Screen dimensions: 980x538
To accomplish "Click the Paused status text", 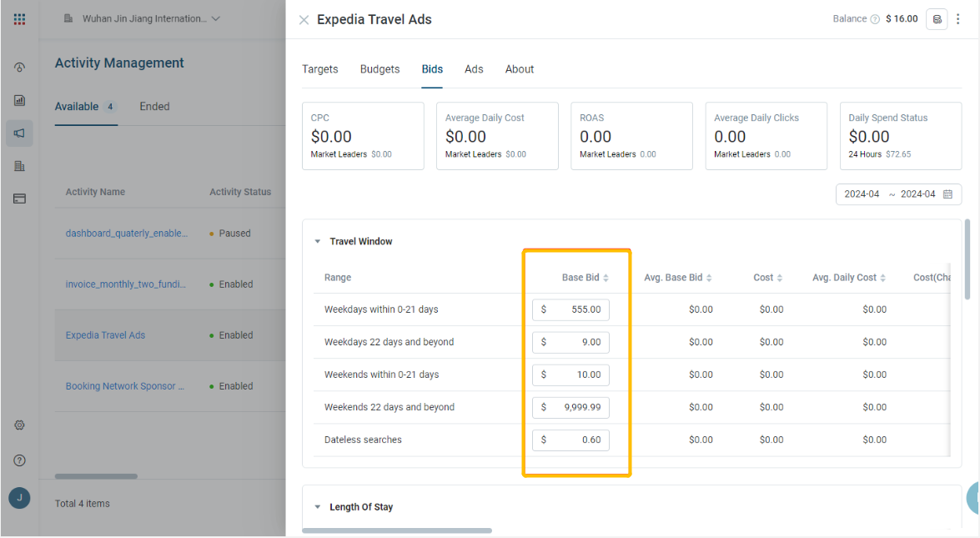I will pos(234,233).
